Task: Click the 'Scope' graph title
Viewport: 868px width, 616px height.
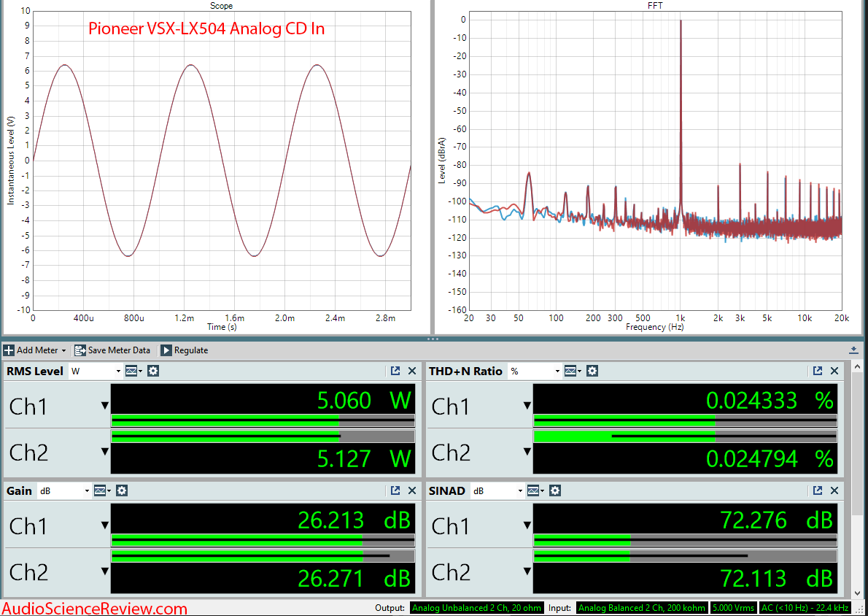Action: pos(222,6)
